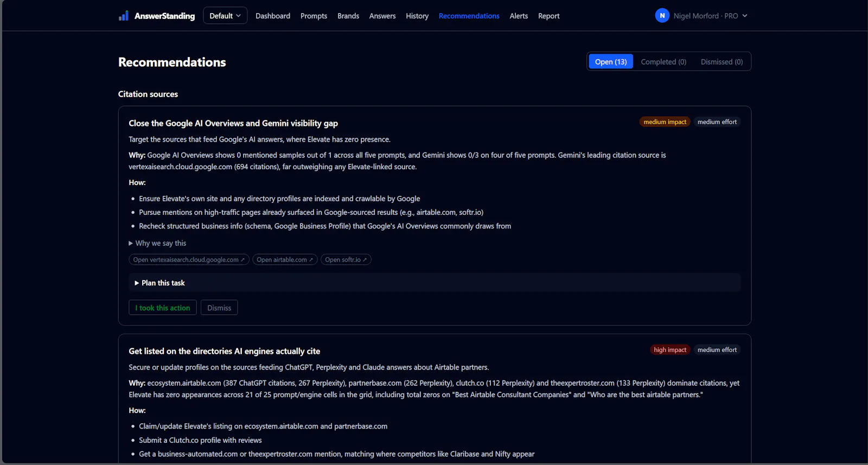The image size is (868, 465).
Task: Open the softr.io source link
Action: (346, 259)
